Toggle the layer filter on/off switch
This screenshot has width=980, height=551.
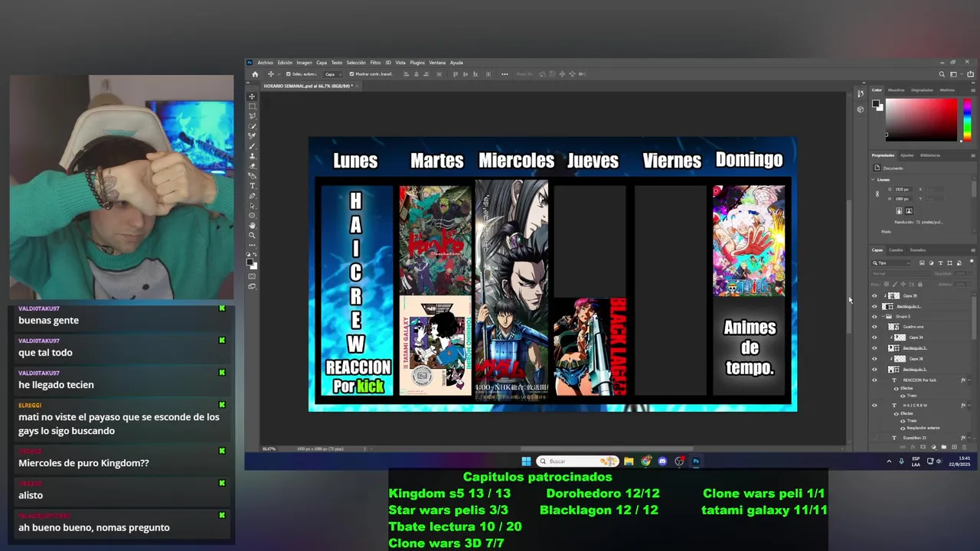click(972, 262)
